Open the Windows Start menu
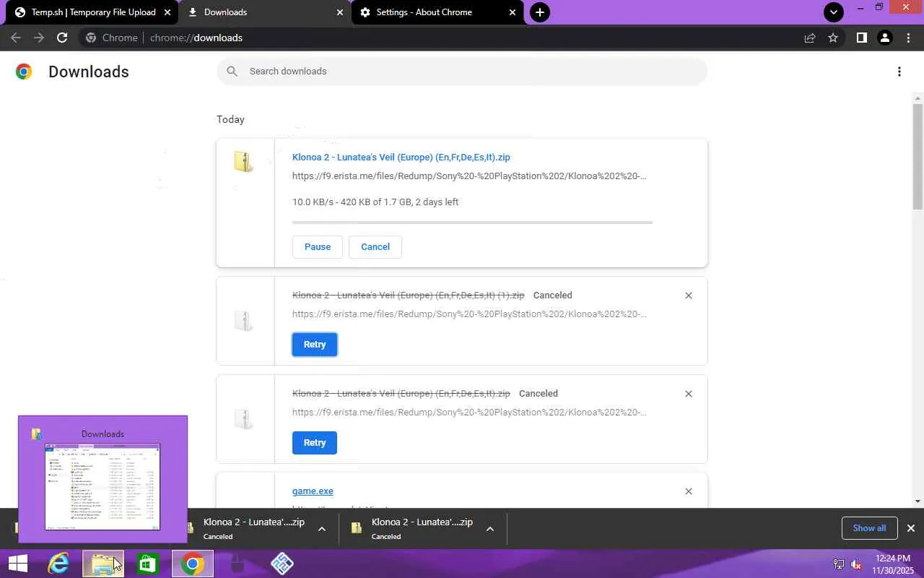This screenshot has height=578, width=924. click(17, 564)
